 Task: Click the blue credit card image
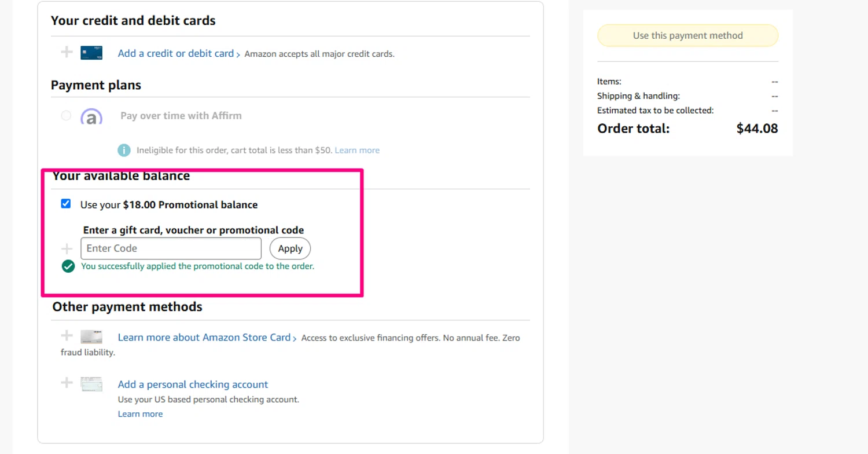pyautogui.click(x=91, y=53)
